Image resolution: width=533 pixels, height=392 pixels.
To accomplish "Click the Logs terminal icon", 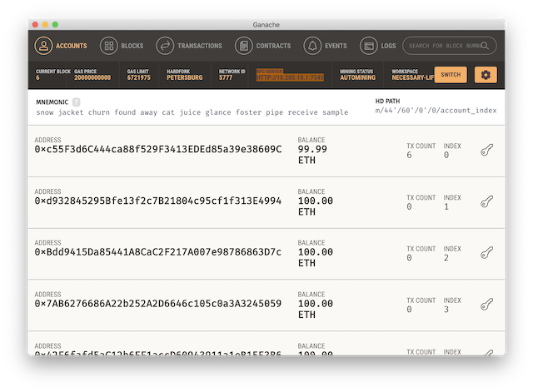I will coord(369,46).
